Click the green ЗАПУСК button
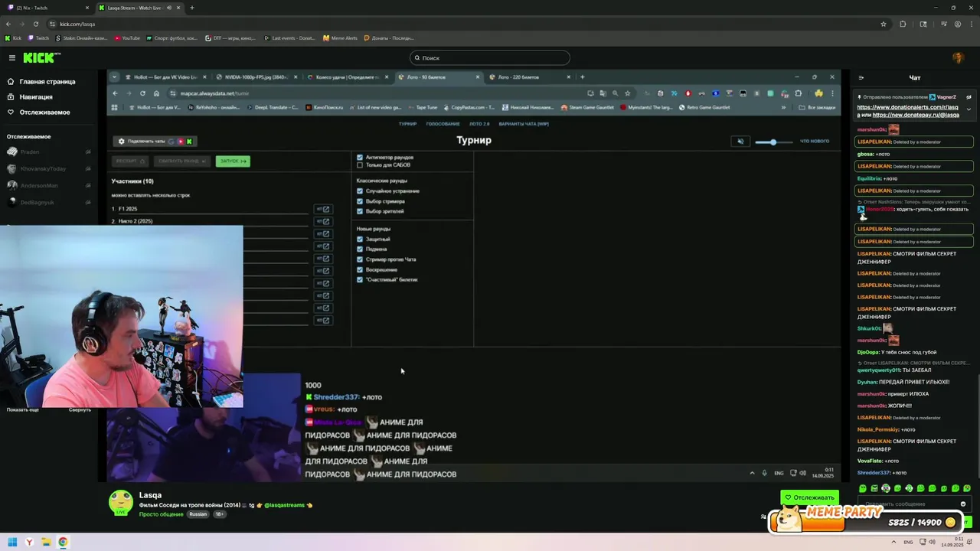Image resolution: width=980 pixels, height=551 pixels. coord(233,161)
